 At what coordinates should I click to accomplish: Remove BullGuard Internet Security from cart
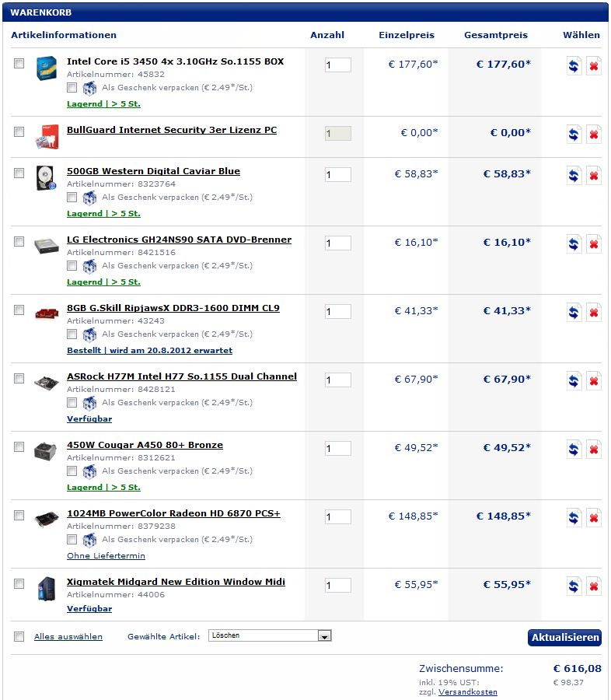[594, 135]
